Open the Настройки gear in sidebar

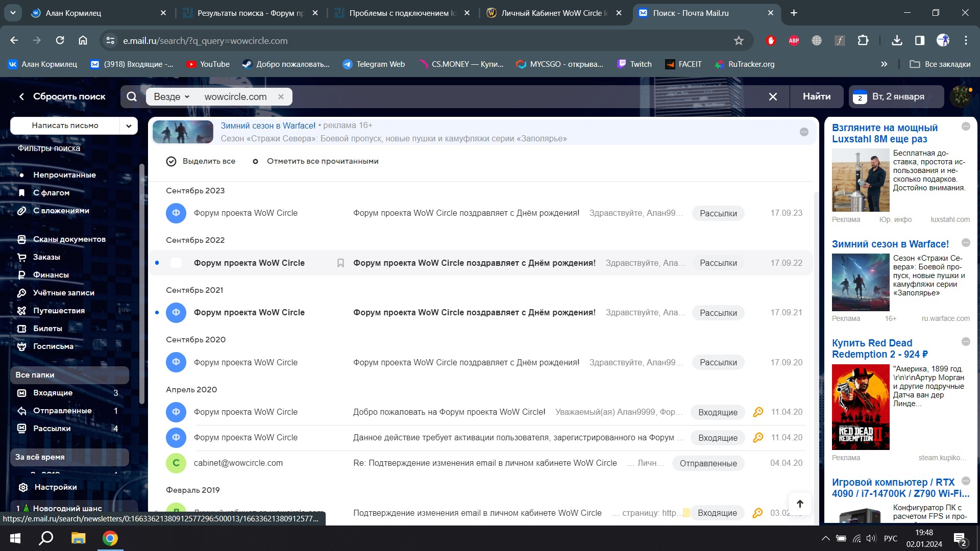tap(23, 487)
